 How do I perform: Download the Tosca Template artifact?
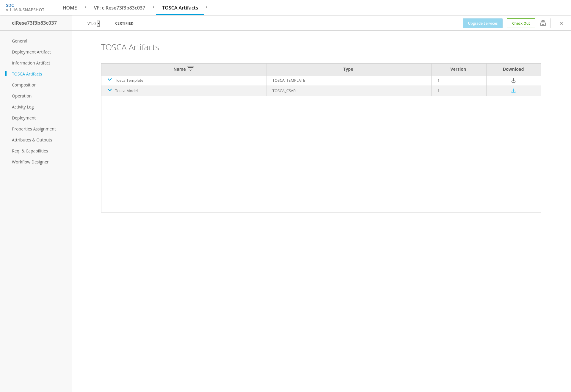513,81
